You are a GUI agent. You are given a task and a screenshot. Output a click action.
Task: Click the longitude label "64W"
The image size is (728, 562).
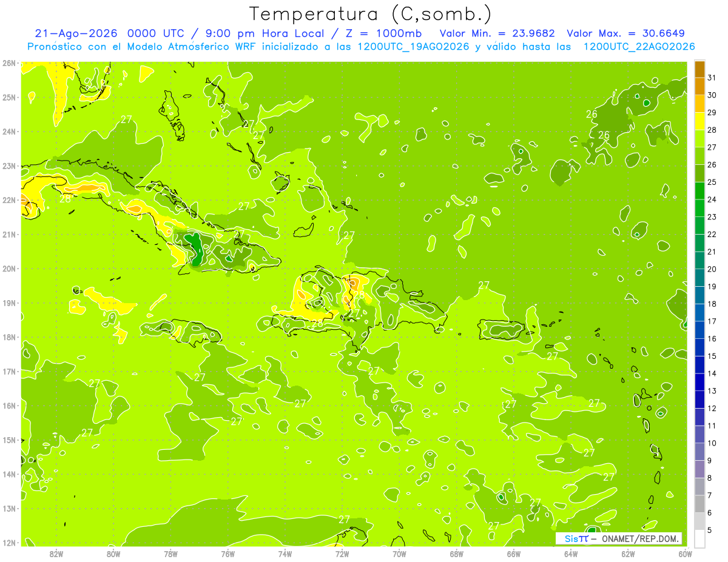(x=571, y=554)
